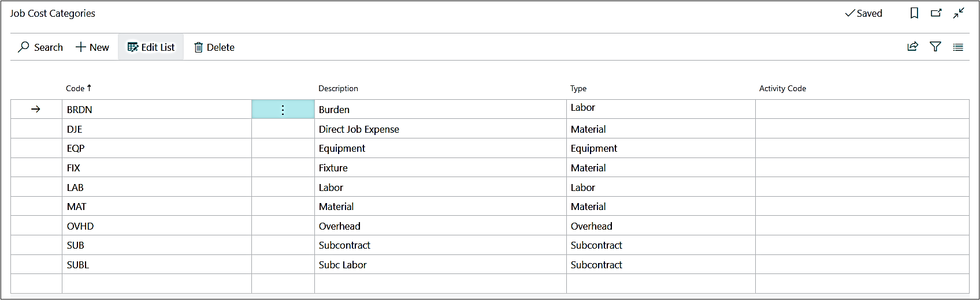Toggle Edit List mode
This screenshot has height=300, width=980.
[151, 47]
